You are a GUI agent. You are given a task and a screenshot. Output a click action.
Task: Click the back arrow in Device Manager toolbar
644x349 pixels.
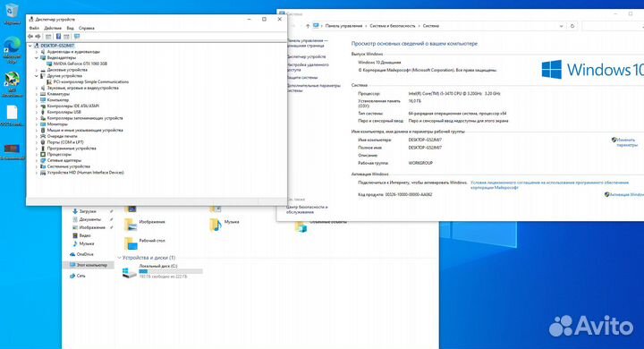(30, 36)
